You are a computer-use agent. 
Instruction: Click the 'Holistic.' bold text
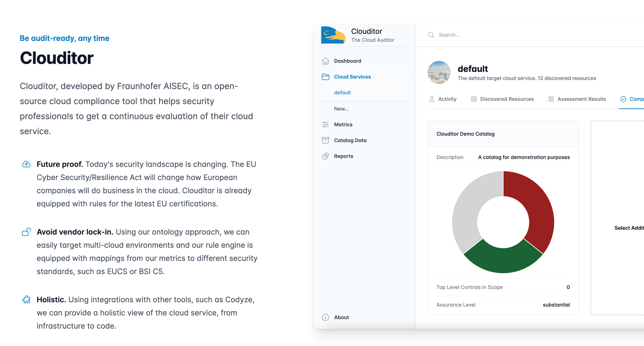[51, 299]
